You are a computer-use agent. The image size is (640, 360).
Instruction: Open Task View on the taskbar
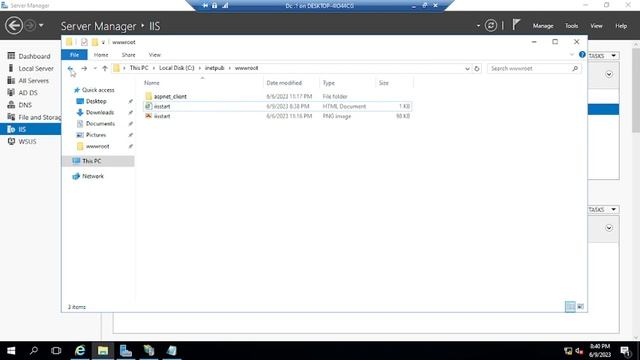[x=56, y=351]
